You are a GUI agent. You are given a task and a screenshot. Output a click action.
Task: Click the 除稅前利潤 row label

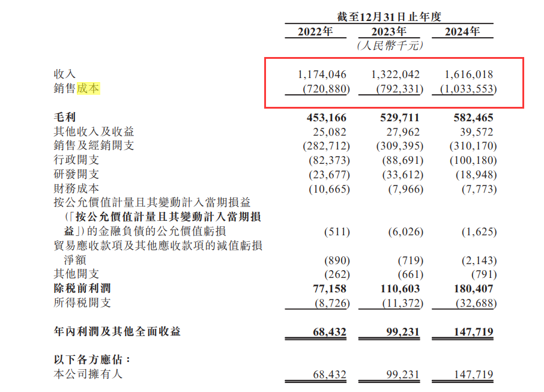click(82, 289)
